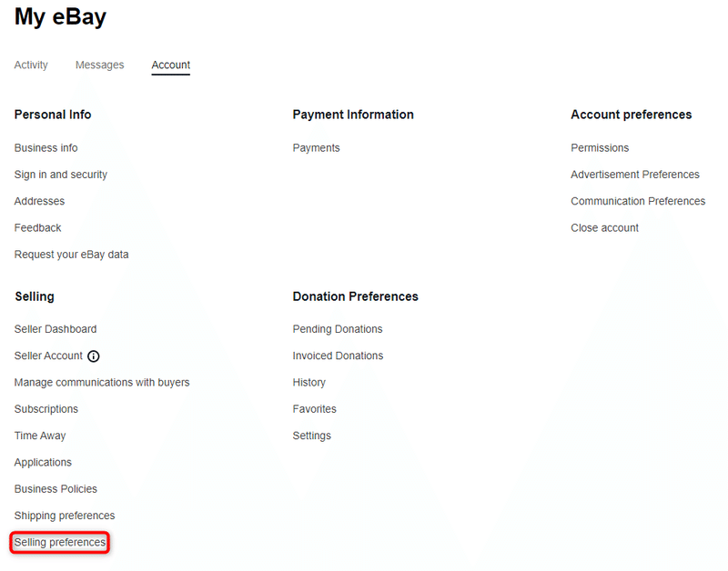This screenshot has width=728, height=571.
Task: Open Selling preferences
Action: (x=60, y=542)
